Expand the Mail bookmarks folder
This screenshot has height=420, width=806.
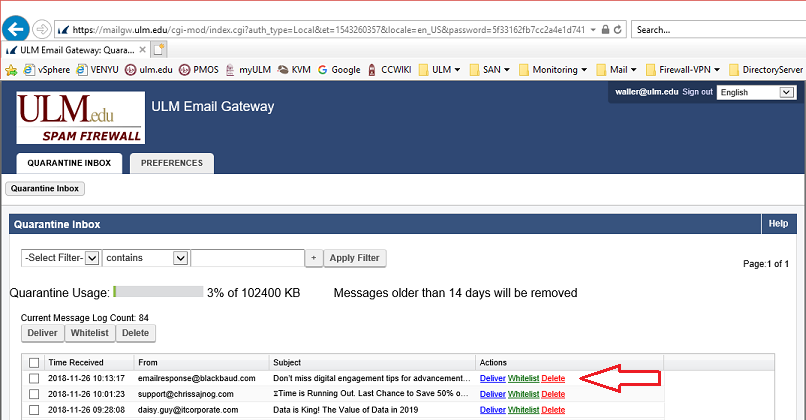click(616, 69)
